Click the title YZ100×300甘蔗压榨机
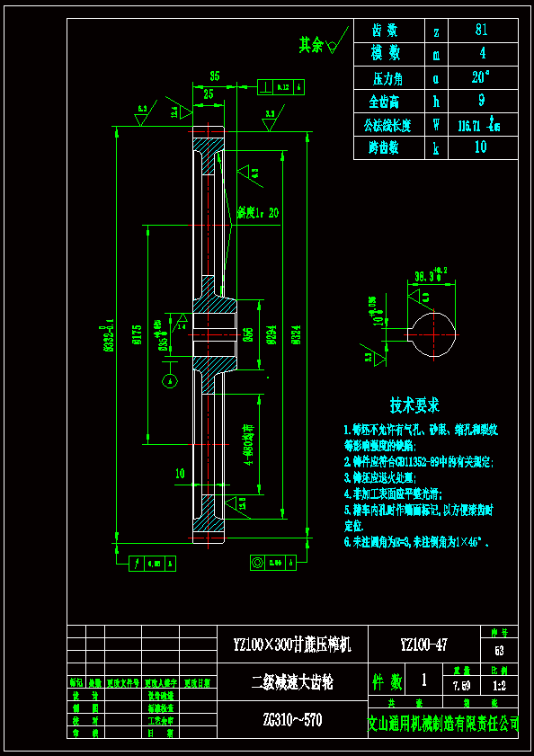Image resolution: width=534 pixels, height=756 pixels. point(292,645)
